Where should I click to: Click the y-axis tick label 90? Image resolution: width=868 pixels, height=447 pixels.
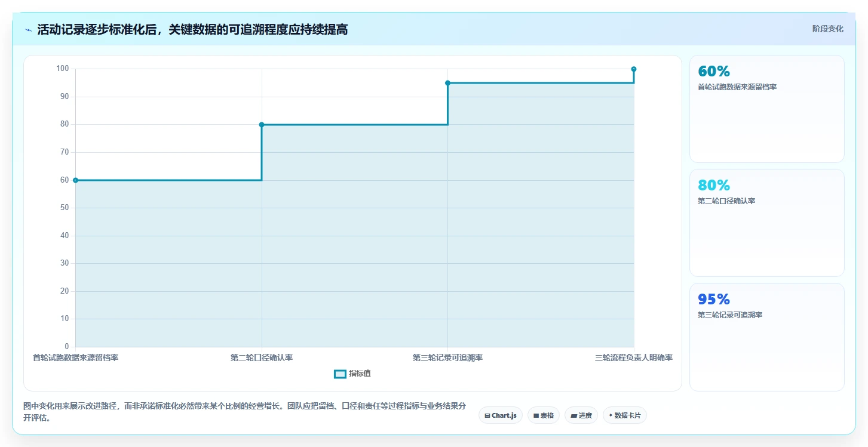coord(65,97)
